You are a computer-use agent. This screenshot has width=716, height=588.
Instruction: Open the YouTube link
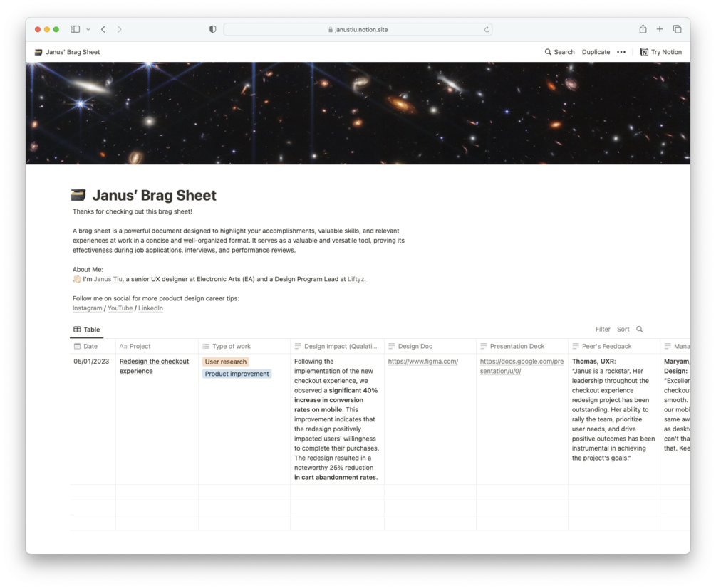[120, 308]
